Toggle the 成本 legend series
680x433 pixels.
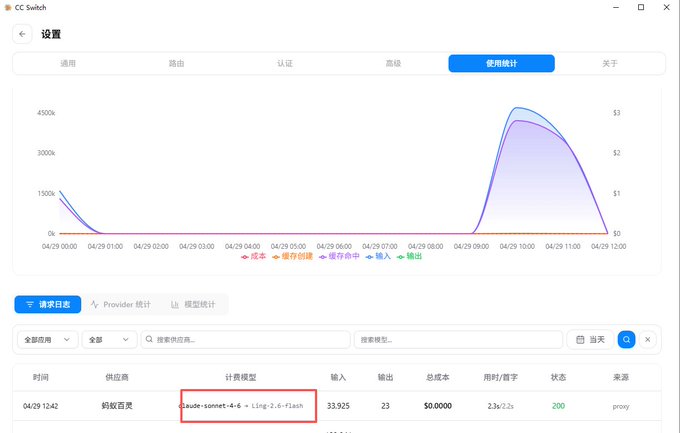(254, 256)
